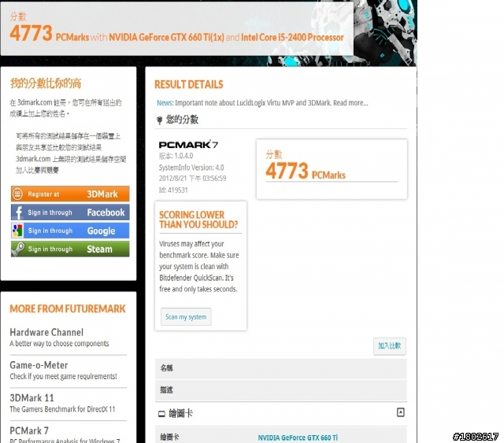Sign in through Steam
504x443 pixels.
(x=70, y=249)
